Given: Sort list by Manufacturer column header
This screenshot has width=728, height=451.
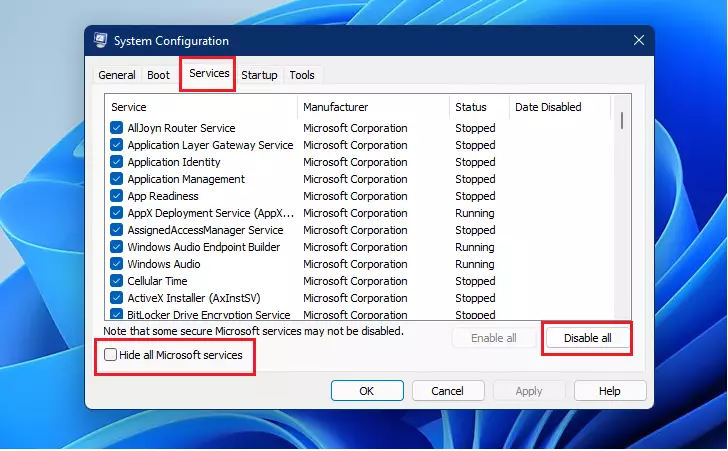Looking at the screenshot, I should pos(373,107).
